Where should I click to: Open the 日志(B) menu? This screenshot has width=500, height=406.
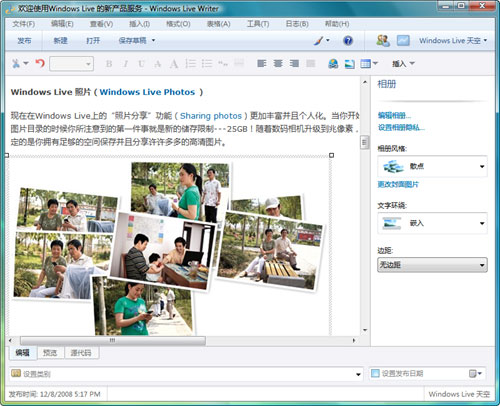tap(297, 24)
